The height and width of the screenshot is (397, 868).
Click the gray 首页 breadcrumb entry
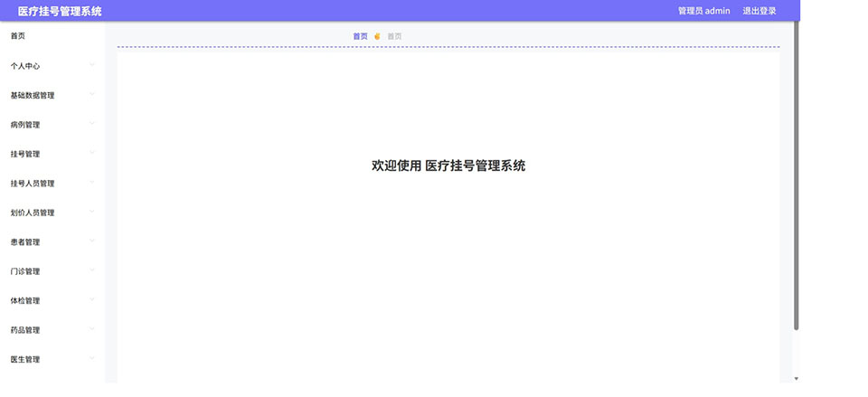pos(394,36)
